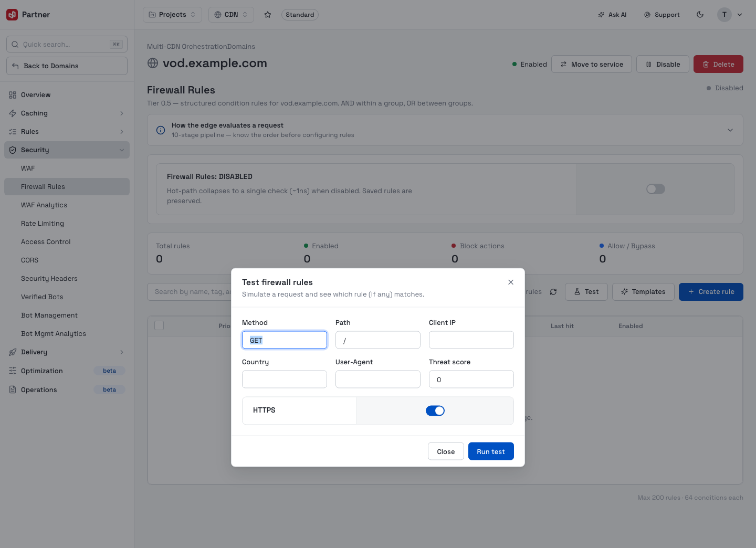
Task: Toggle dark mode moon icon
Action: click(x=700, y=15)
